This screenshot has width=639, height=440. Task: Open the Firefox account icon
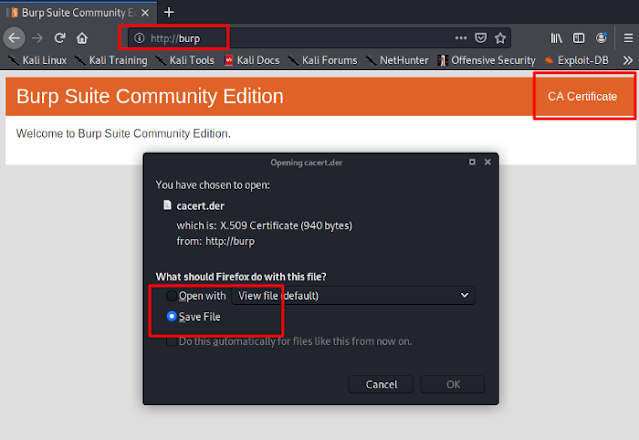pyautogui.click(x=601, y=38)
